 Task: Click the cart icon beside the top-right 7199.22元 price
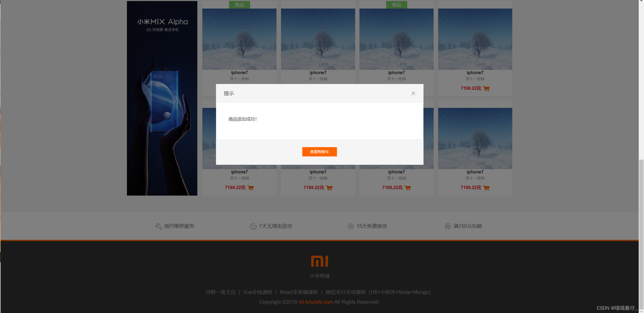coord(486,88)
